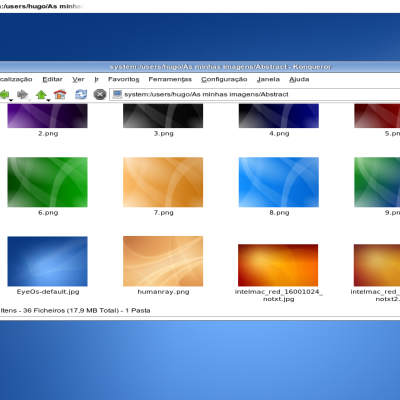Screen dimensions: 400x400
Task: Go up one folder with the green up arrow
Action: (x=41, y=94)
